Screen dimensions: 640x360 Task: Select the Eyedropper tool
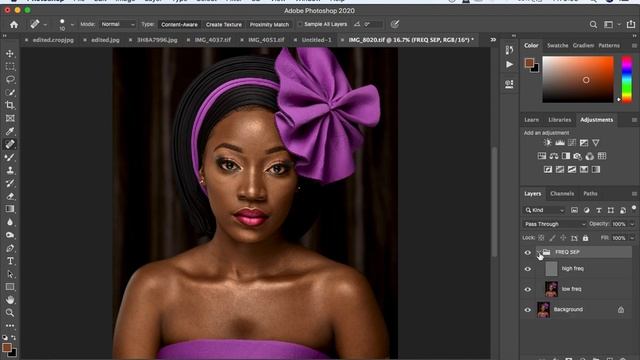(10, 131)
